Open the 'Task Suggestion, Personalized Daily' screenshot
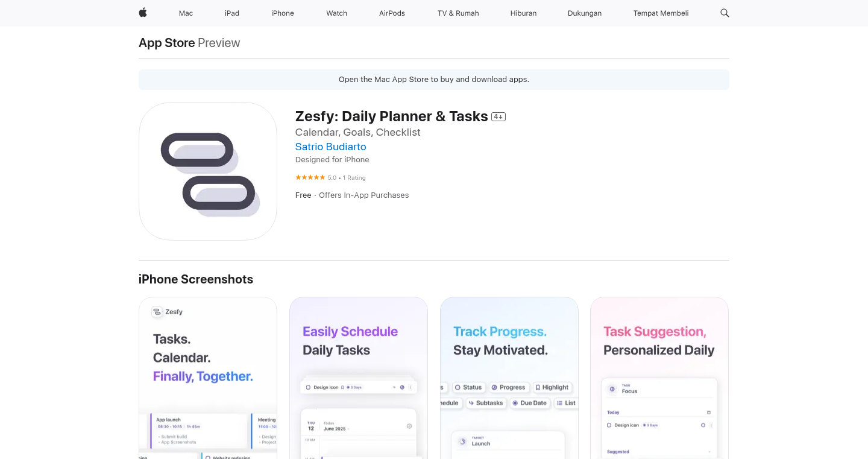868x459 pixels. (659, 378)
